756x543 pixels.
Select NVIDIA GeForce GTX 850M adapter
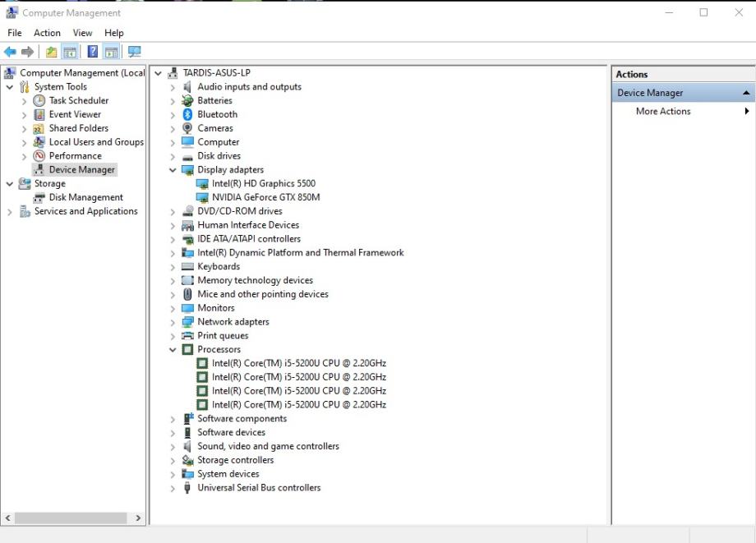click(x=265, y=197)
